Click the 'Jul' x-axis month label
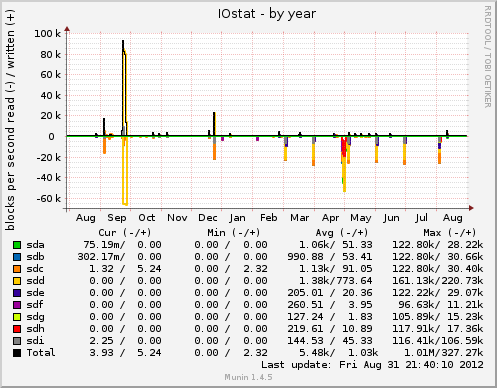This screenshot has width=497, height=388. [x=421, y=218]
